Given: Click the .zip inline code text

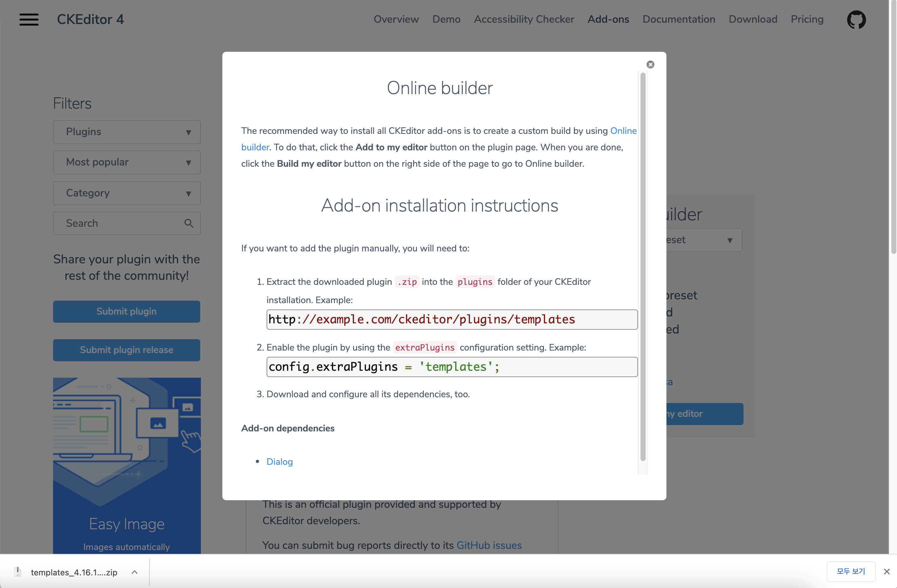Looking at the screenshot, I should pos(407,282).
